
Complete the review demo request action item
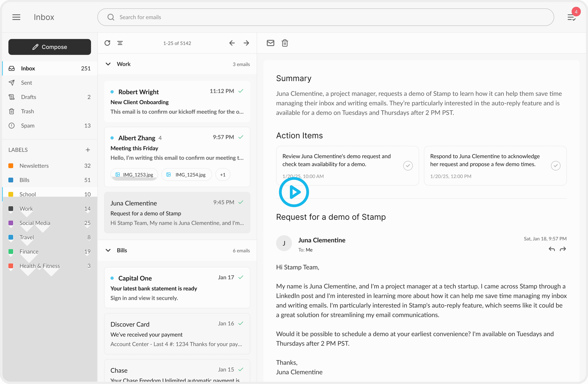(x=408, y=166)
